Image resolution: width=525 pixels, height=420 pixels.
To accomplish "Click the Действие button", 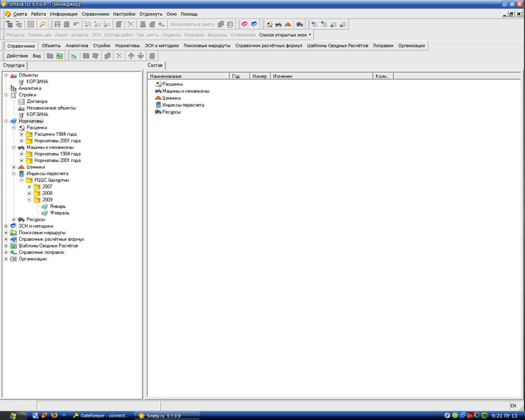I will point(17,56).
